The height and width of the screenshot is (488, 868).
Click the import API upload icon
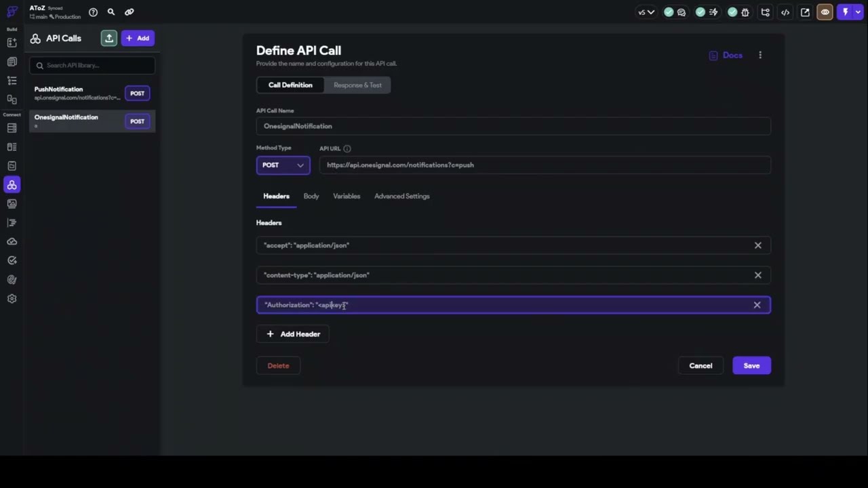coord(109,39)
